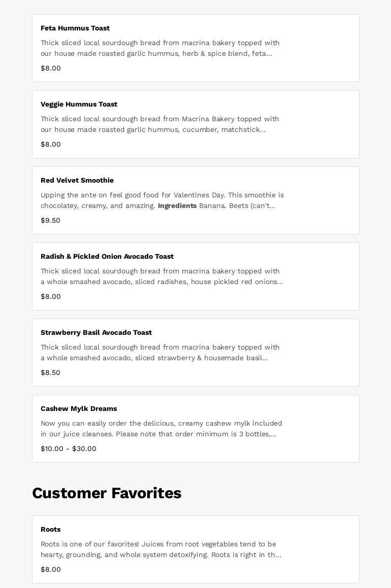Click the $8.50 Strawberry Basil toast price
The height and width of the screenshot is (588, 391).
[x=50, y=373]
